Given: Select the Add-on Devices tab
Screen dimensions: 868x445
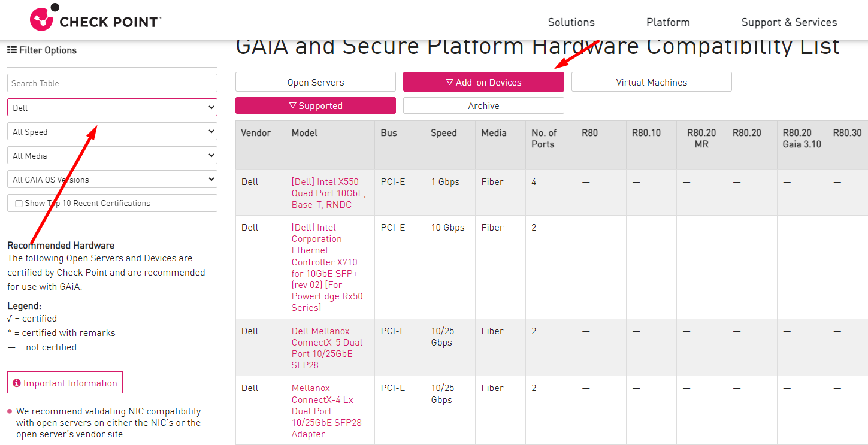Looking at the screenshot, I should coord(483,82).
